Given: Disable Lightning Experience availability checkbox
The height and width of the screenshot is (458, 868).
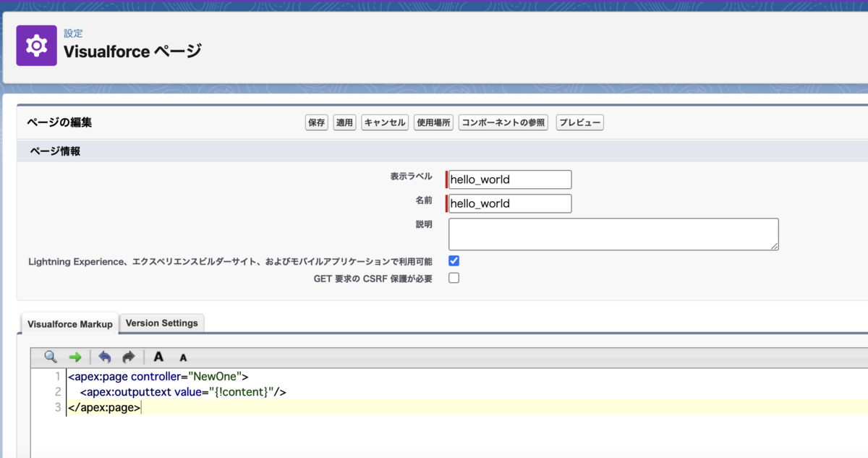Looking at the screenshot, I should tap(454, 261).
